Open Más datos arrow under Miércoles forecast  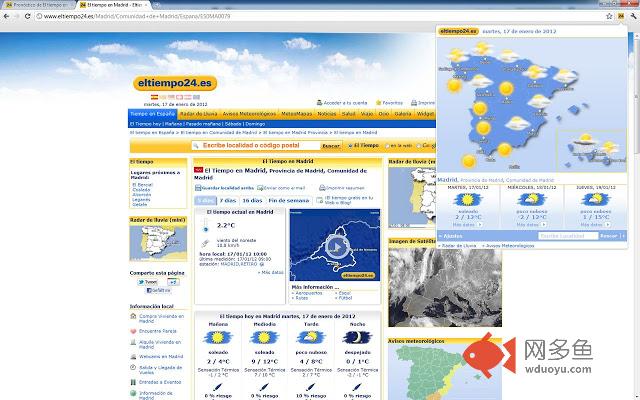tap(543, 224)
